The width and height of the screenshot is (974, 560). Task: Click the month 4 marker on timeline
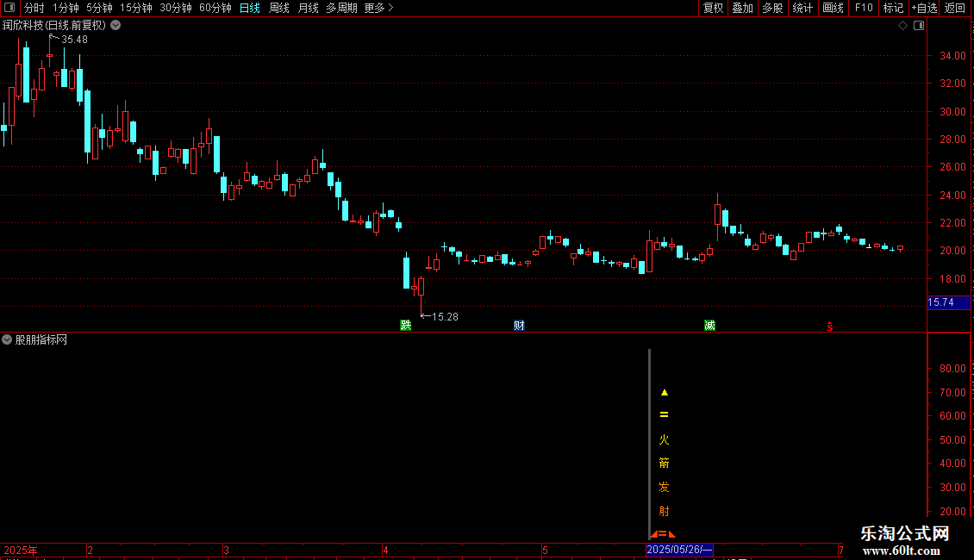click(386, 550)
